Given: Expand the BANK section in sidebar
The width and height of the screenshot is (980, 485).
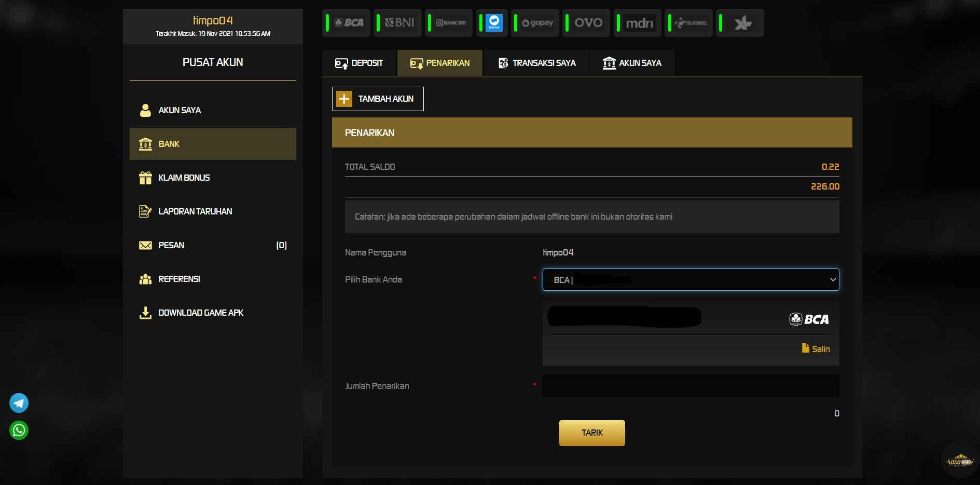Looking at the screenshot, I should pyautogui.click(x=213, y=144).
